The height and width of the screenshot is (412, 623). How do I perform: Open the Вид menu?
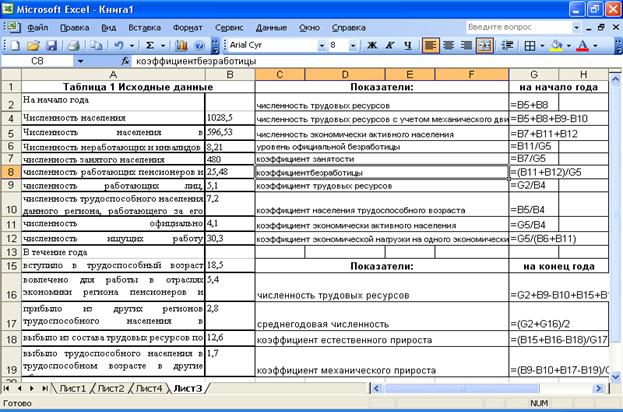pos(108,27)
